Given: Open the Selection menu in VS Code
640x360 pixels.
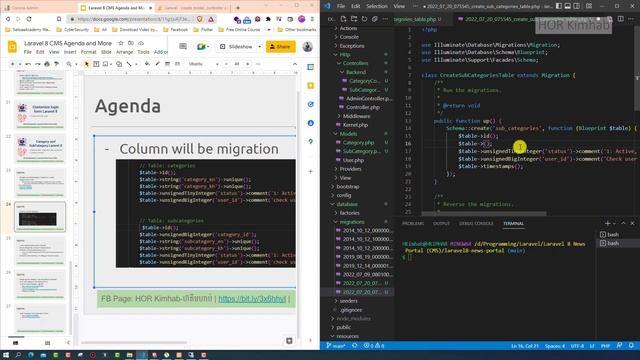Looking at the screenshot, I should coord(376,6).
